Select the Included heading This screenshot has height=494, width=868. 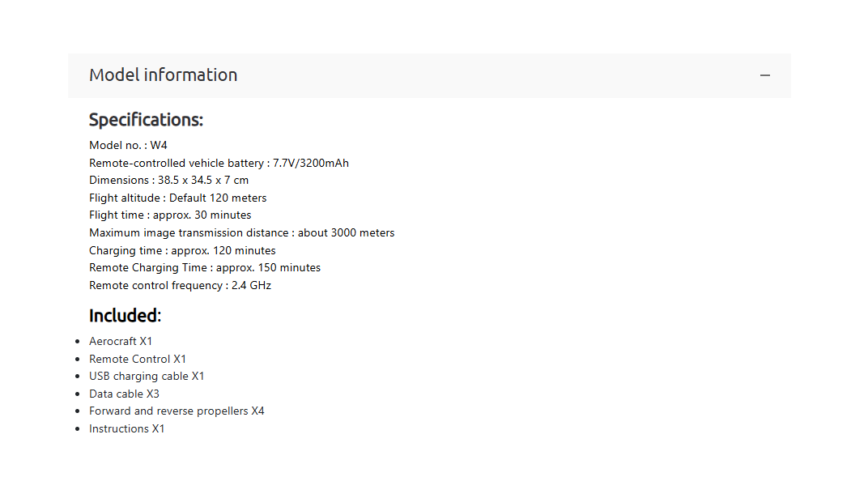[126, 316]
